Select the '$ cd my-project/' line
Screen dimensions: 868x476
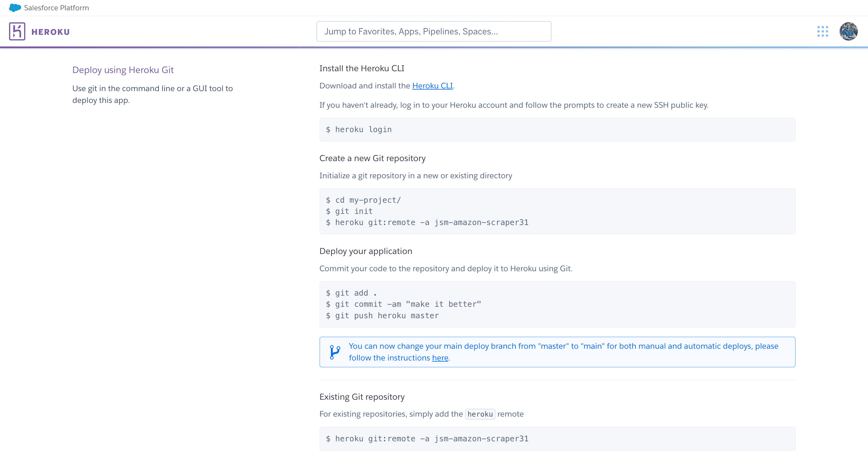click(363, 200)
